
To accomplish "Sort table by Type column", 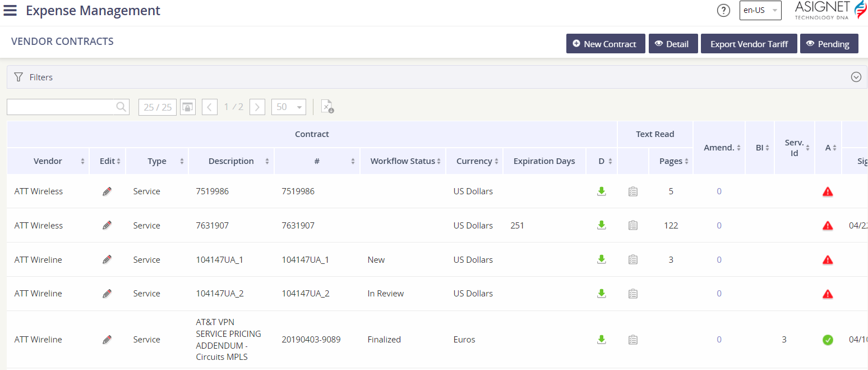I will coord(182,162).
